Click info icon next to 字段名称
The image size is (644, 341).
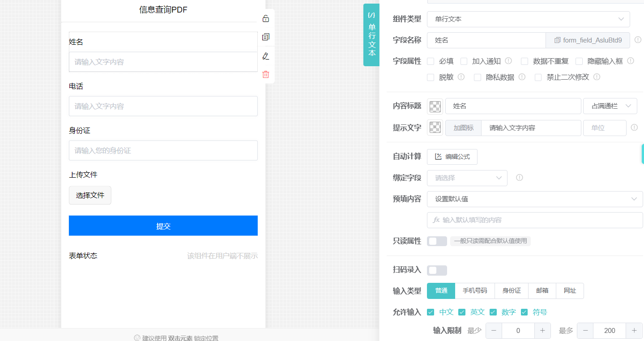[x=638, y=40]
